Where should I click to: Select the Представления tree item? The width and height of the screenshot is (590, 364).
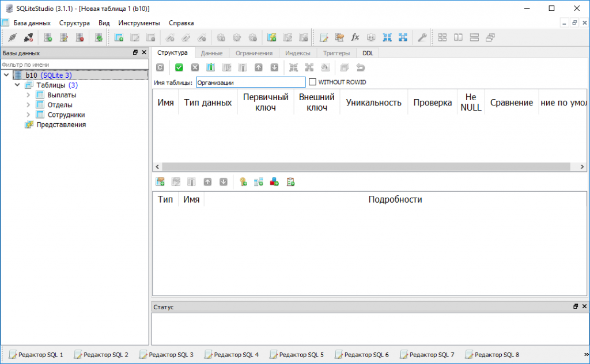click(61, 124)
